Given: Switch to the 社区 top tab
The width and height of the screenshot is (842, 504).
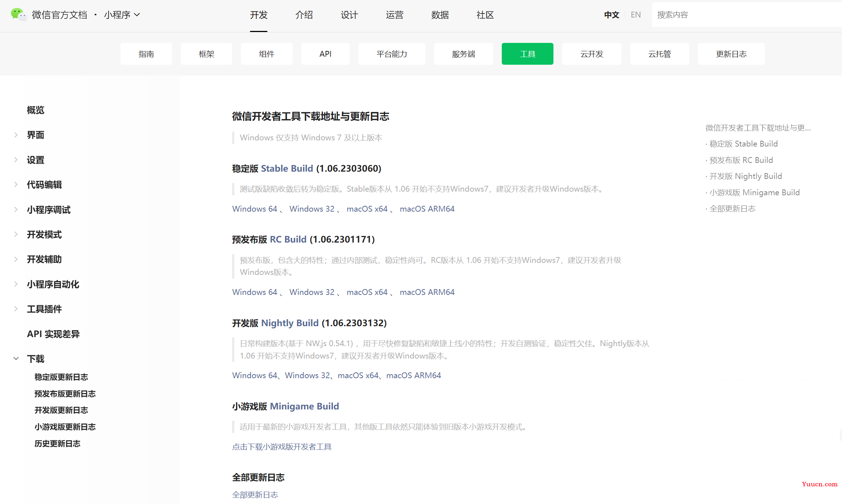Looking at the screenshot, I should coord(485,15).
